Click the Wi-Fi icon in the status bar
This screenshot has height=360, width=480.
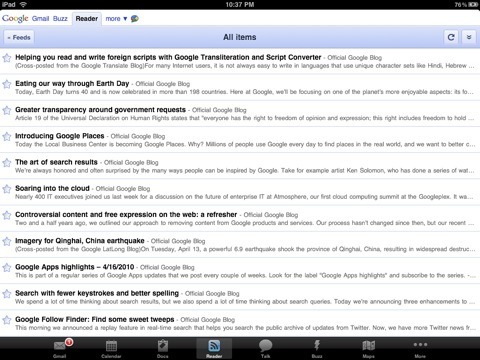(23, 4)
